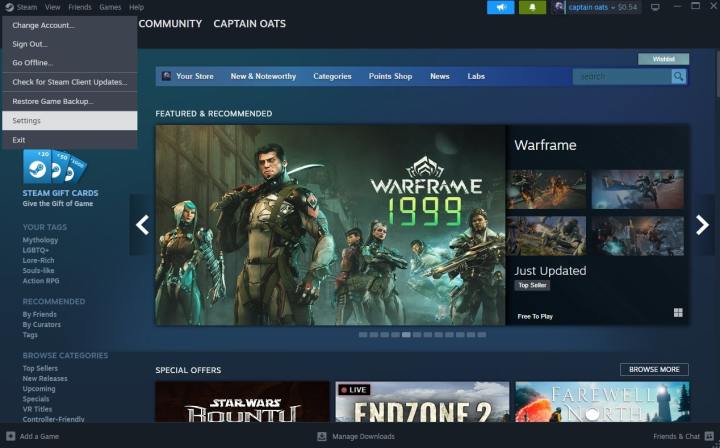Viewport: 720px width, 448px height.
Task: Open the Top Sellers category link
Action: tap(40, 368)
